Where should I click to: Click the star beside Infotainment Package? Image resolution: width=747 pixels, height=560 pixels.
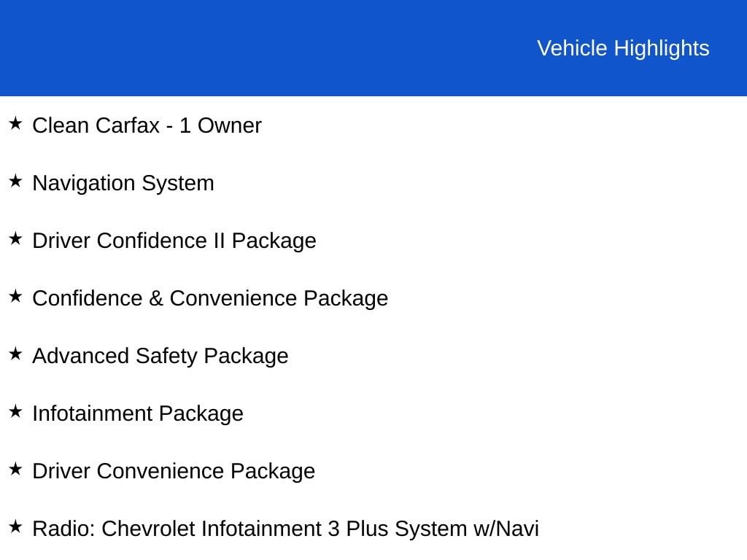tap(15, 411)
